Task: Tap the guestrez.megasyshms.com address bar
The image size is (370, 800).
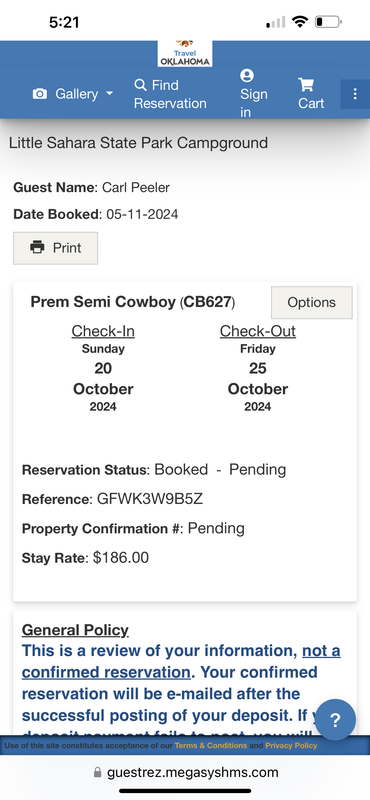Action: pyautogui.click(x=186, y=773)
